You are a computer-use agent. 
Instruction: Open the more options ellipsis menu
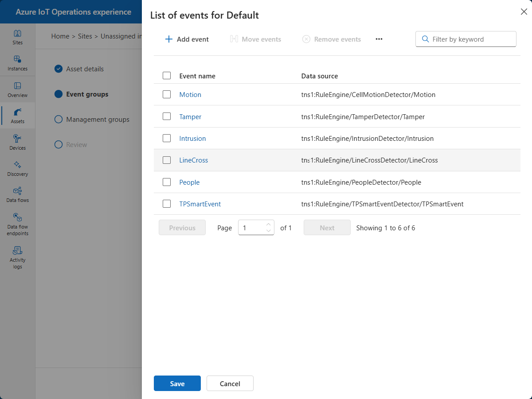[379, 39]
